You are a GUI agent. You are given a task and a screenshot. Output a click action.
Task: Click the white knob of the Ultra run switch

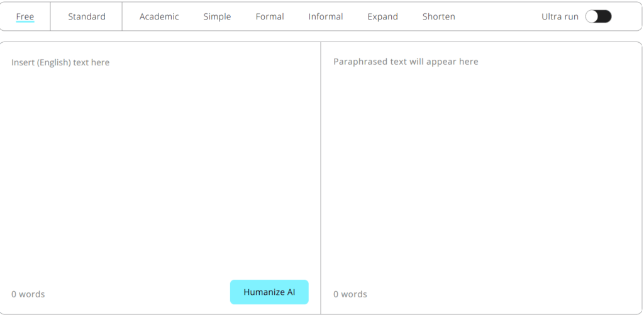[592, 16]
